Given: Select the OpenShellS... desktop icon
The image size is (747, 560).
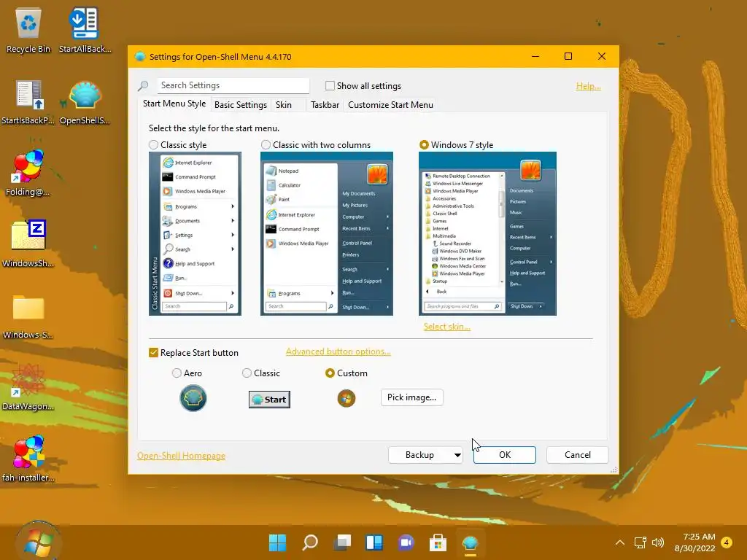Looking at the screenshot, I should coord(85,102).
